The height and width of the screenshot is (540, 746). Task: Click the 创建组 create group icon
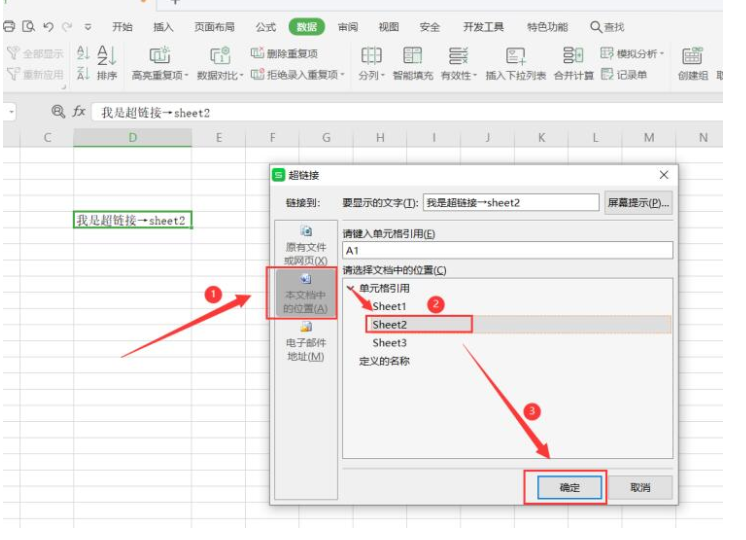(692, 56)
